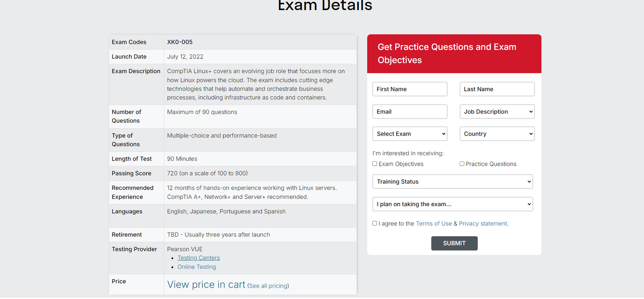Tick the agree to terms checkbox

click(375, 223)
